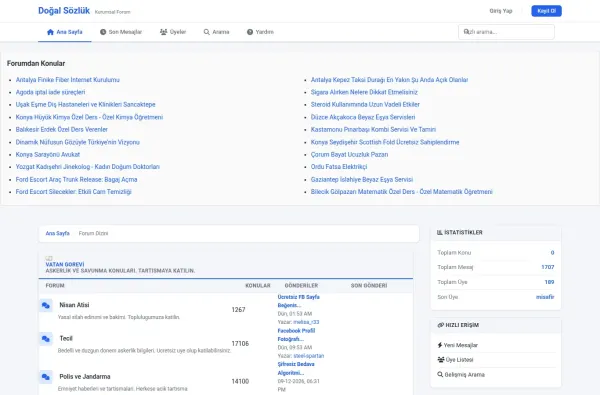Click Forum Dizini breadcrumb text

[93, 233]
